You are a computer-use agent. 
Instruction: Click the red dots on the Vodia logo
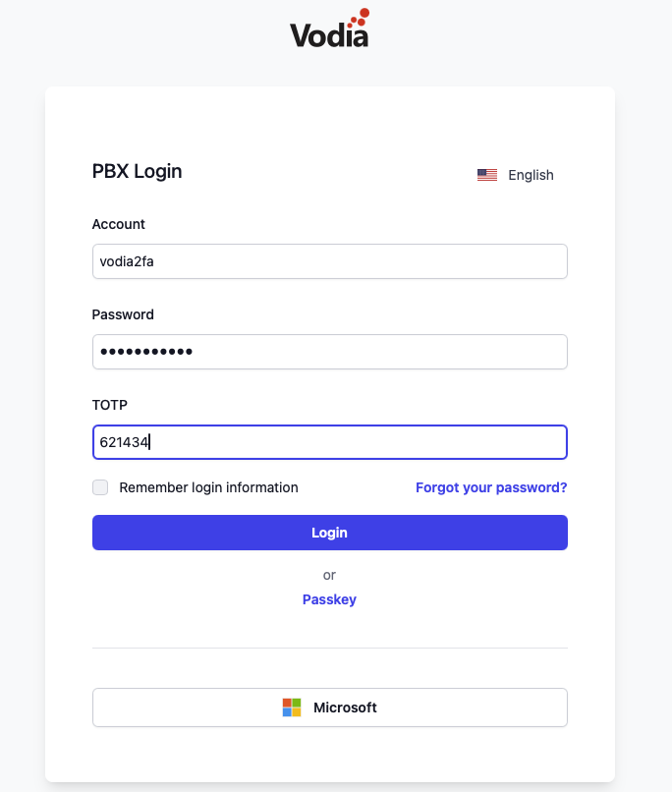pos(361,17)
